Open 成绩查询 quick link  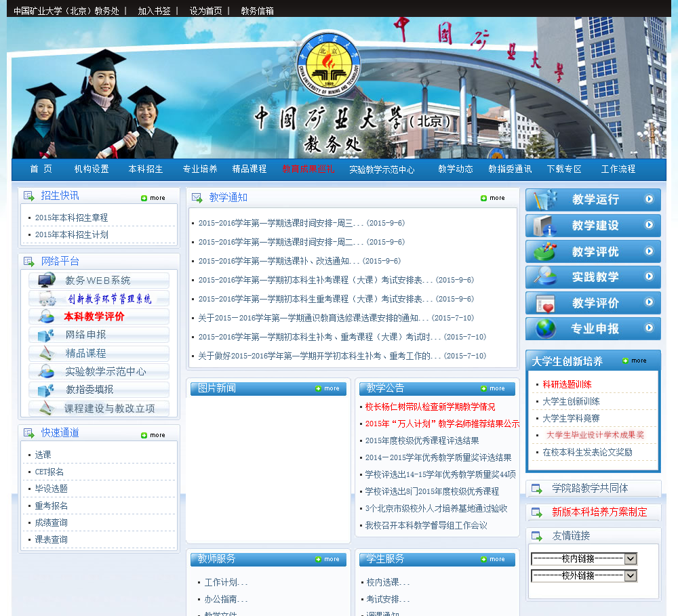pos(51,522)
